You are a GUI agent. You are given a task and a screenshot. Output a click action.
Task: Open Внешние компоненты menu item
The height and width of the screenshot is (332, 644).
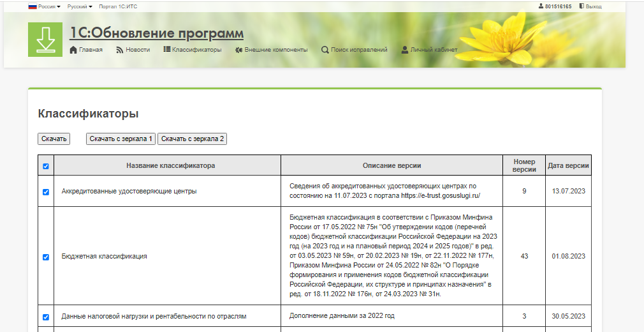pyautogui.click(x=276, y=50)
